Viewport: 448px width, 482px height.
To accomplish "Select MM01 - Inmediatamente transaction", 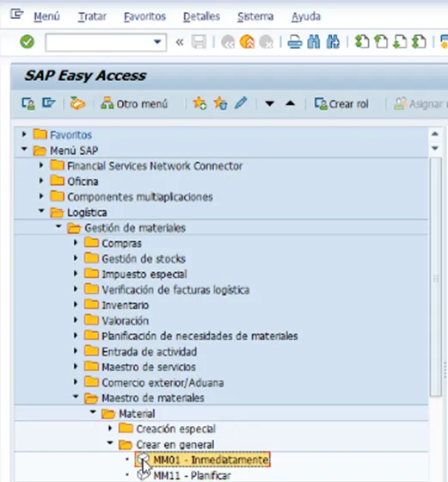I will tap(203, 460).
